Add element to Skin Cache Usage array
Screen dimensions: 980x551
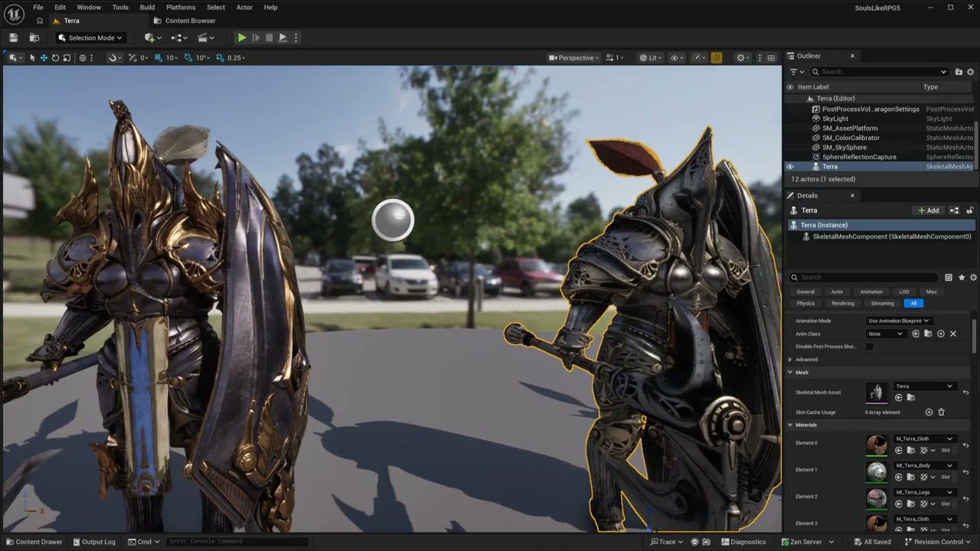pyautogui.click(x=929, y=412)
